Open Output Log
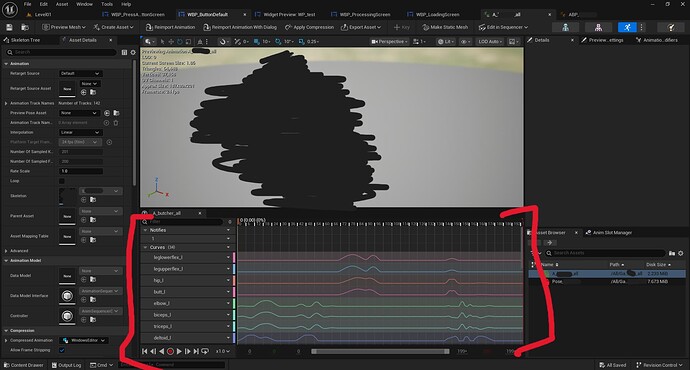Viewport: 690px width, 370px height. [x=66, y=365]
